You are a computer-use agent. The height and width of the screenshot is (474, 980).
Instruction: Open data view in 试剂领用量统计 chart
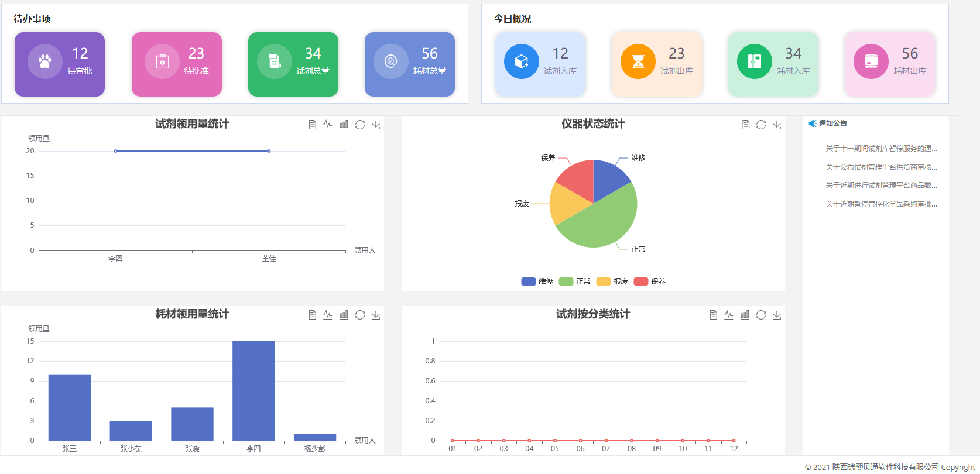pyautogui.click(x=313, y=125)
